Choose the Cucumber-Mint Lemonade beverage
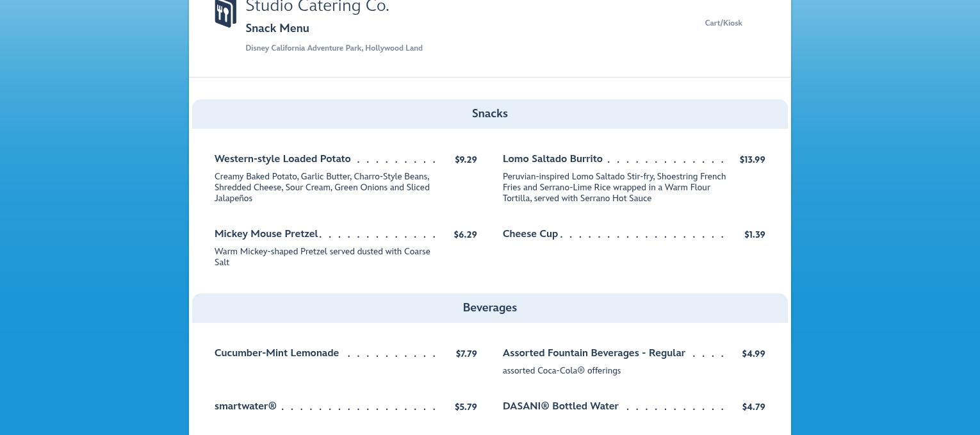 (x=277, y=353)
